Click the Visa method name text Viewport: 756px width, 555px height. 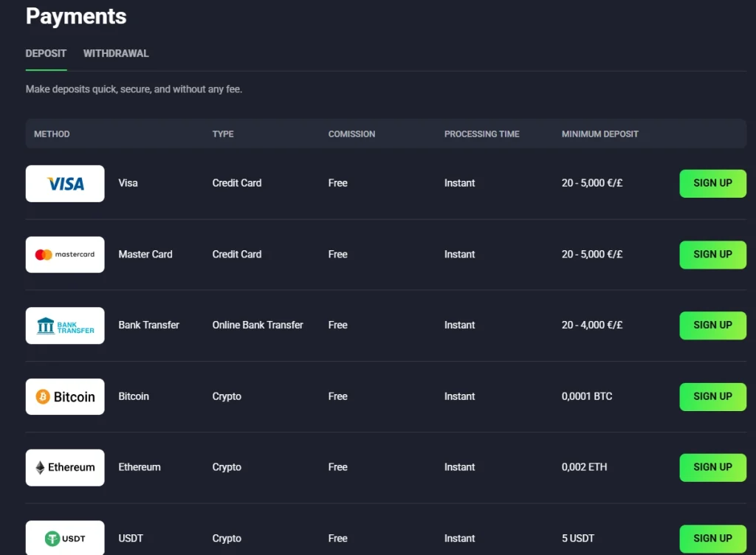pyautogui.click(x=128, y=183)
